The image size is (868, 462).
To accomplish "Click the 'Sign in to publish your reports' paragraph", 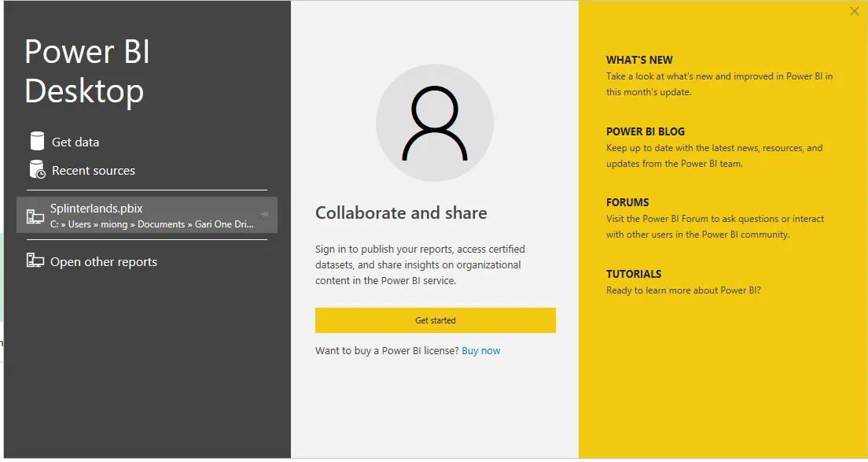I will point(420,264).
